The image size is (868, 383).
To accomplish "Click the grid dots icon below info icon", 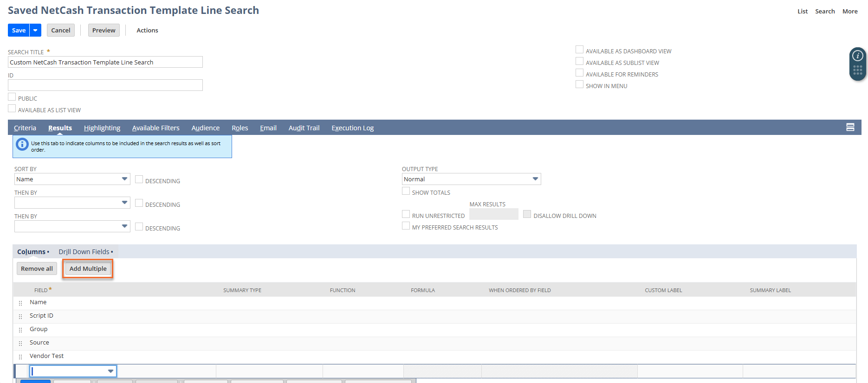I will (857, 70).
